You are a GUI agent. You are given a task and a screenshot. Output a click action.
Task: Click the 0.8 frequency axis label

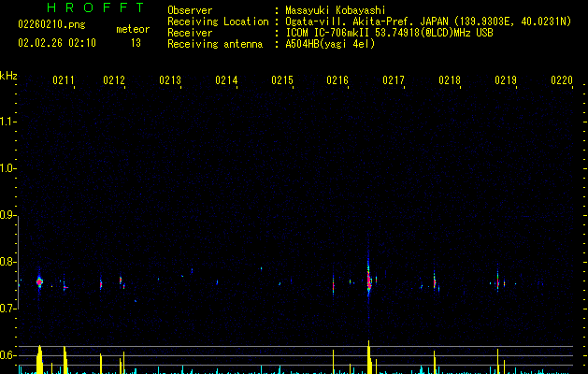tap(7, 262)
